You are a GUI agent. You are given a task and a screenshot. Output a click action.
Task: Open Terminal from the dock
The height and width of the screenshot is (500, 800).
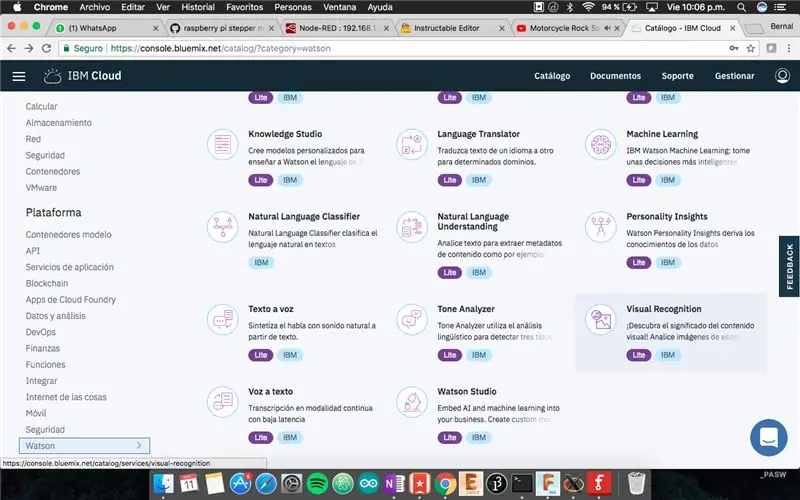tap(522, 483)
